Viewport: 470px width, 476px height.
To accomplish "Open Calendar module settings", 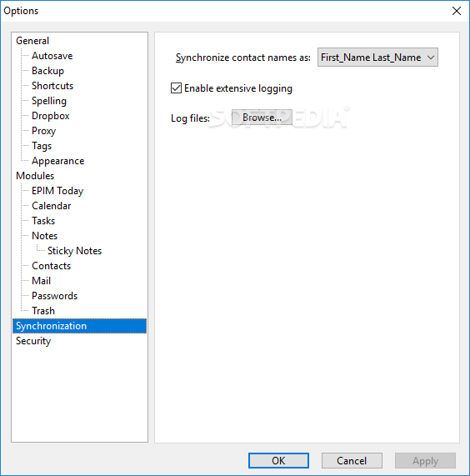I will 52,206.
